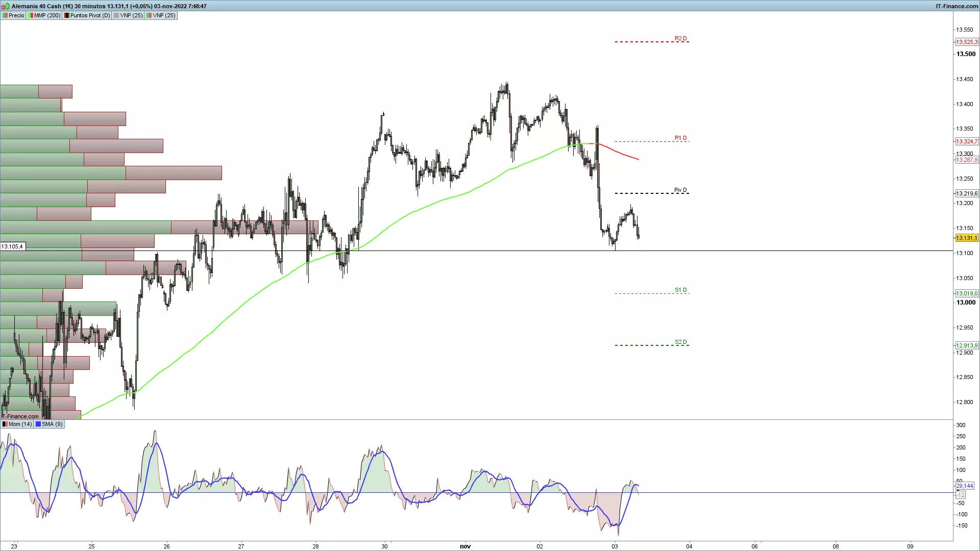Open the Precio indicator settings tag
Viewport: 980px width, 551px height.
[x=13, y=15]
